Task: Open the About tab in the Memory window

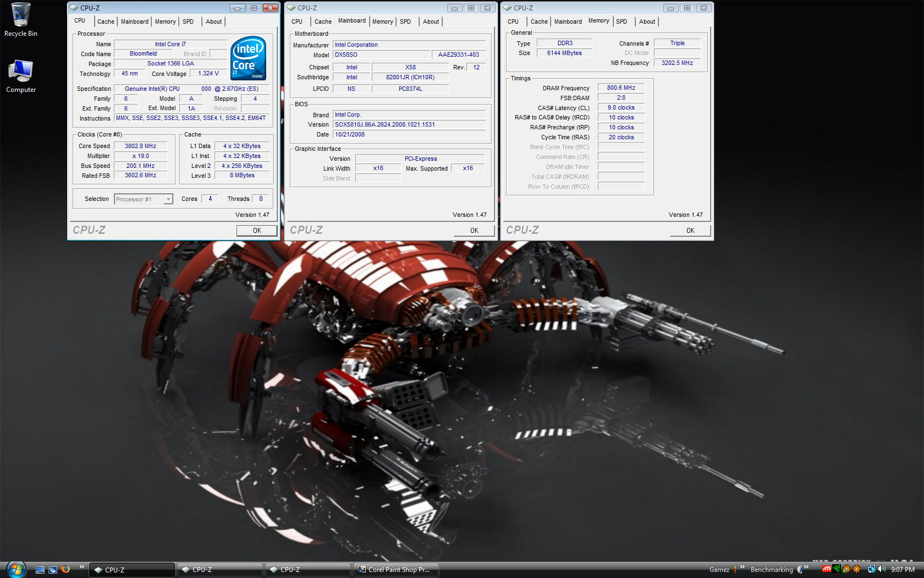Action: (647, 21)
